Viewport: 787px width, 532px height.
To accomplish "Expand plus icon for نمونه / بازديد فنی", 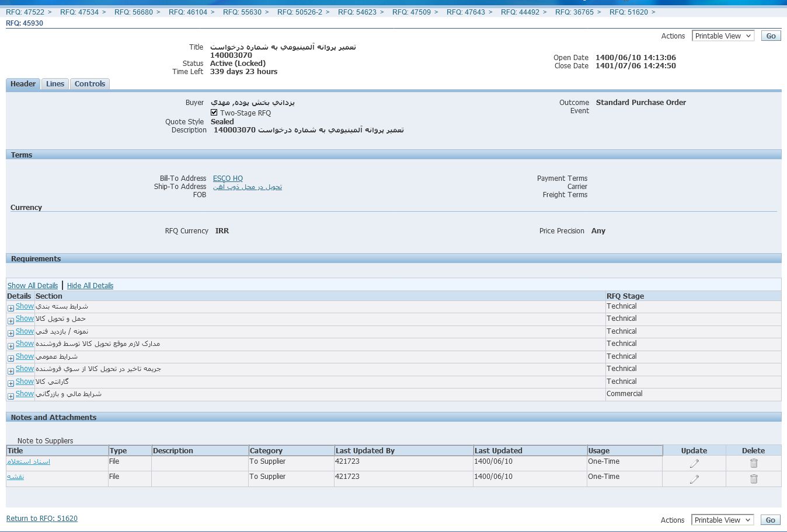I will [x=11, y=333].
